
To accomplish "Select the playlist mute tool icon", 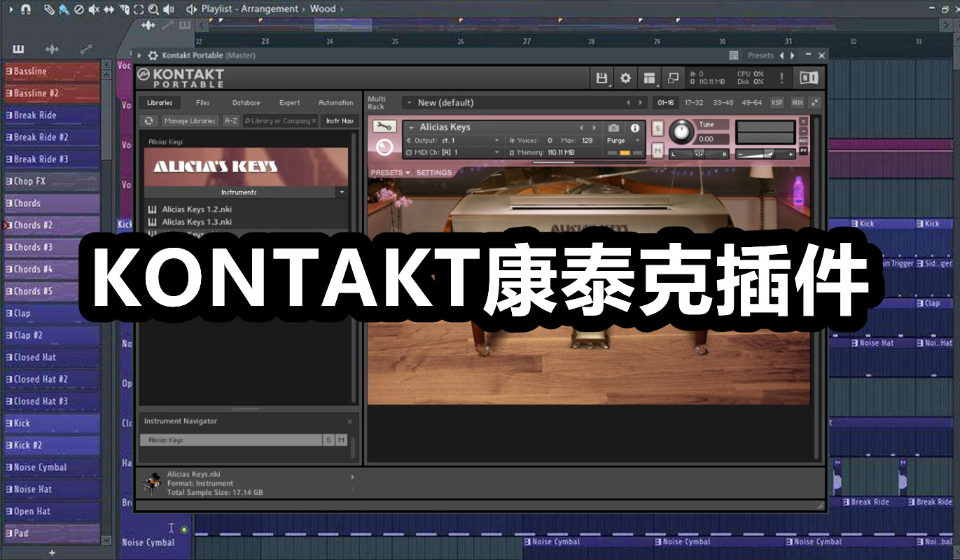I will (x=94, y=9).
